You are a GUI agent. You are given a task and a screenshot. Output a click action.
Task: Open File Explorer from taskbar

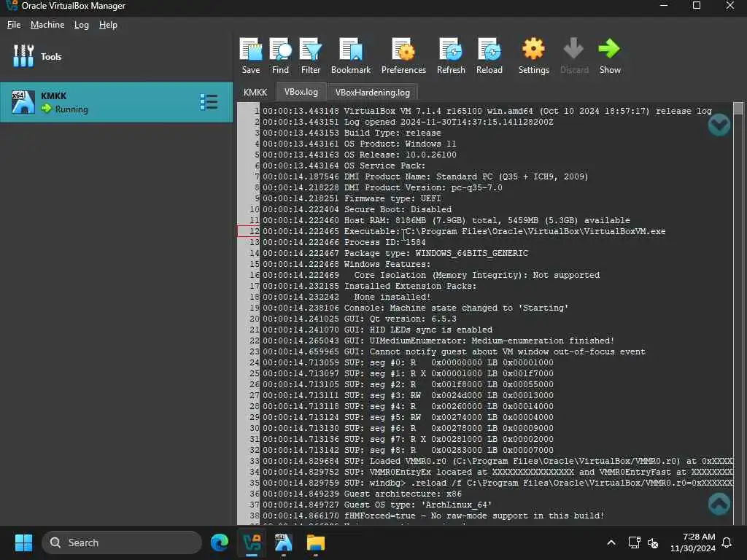tap(315, 542)
